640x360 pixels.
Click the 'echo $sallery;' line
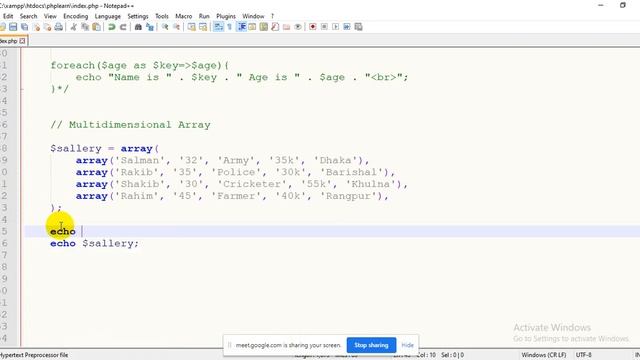pos(95,244)
